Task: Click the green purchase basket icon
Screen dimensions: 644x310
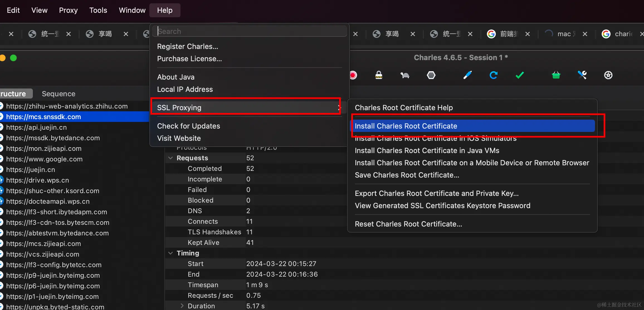Action: pos(556,75)
